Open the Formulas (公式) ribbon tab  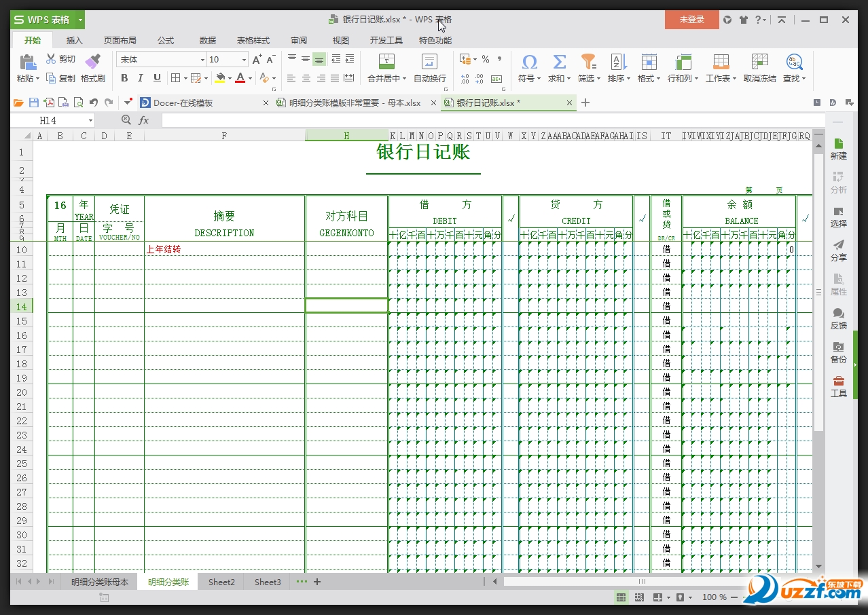click(166, 40)
